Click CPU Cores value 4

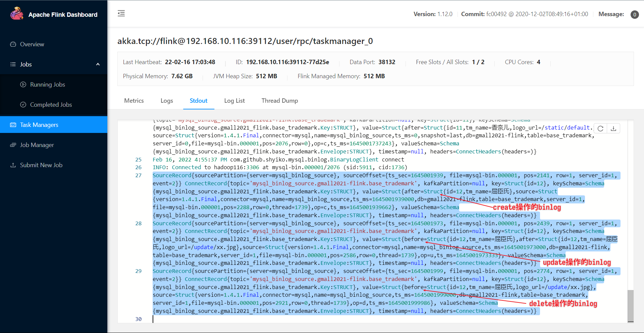539,62
